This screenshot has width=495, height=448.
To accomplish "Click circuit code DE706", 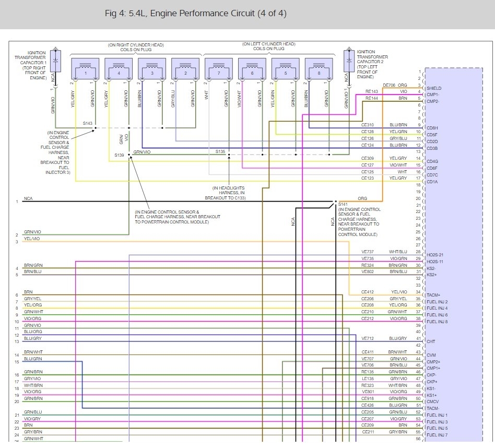I will point(389,85).
